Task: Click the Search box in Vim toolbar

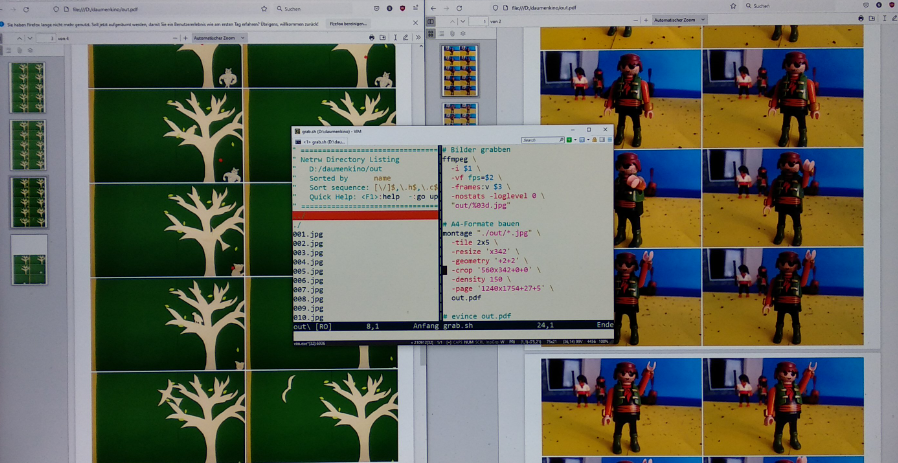Action: click(540, 140)
